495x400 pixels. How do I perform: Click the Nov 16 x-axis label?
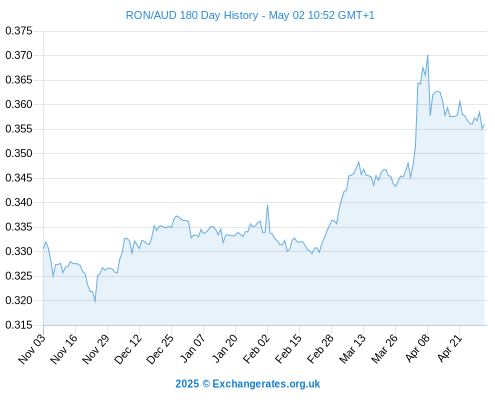click(64, 349)
